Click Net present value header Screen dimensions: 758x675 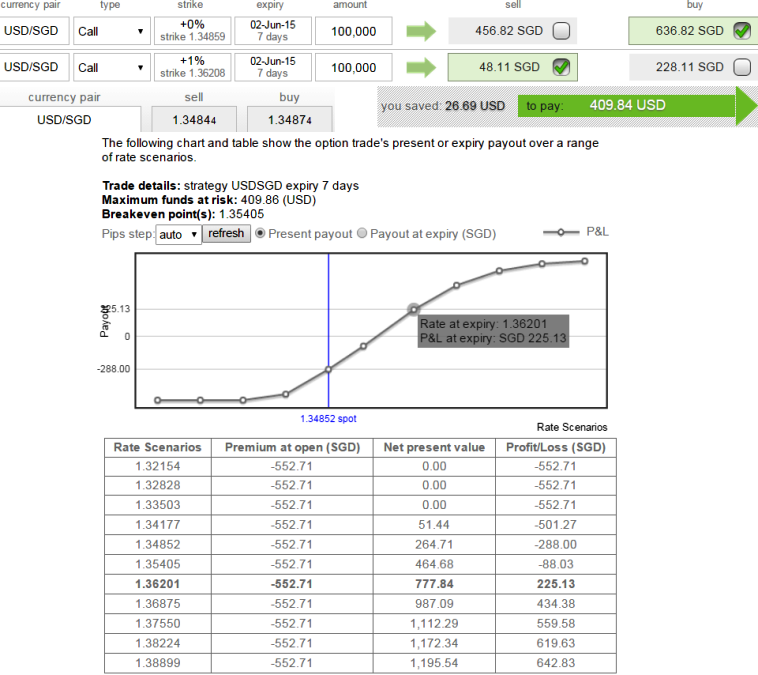434,447
